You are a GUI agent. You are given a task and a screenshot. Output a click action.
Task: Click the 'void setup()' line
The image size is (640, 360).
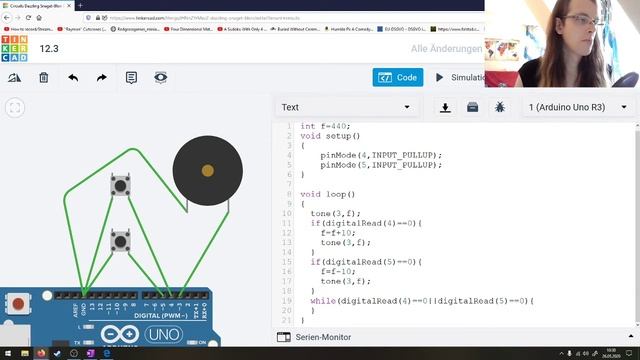330,136
